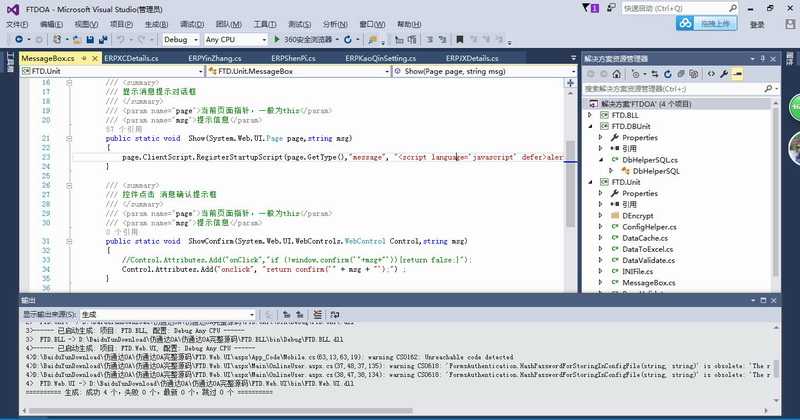Click the Save file toolbar icon
This screenshot has width=800, height=420.
[90, 39]
